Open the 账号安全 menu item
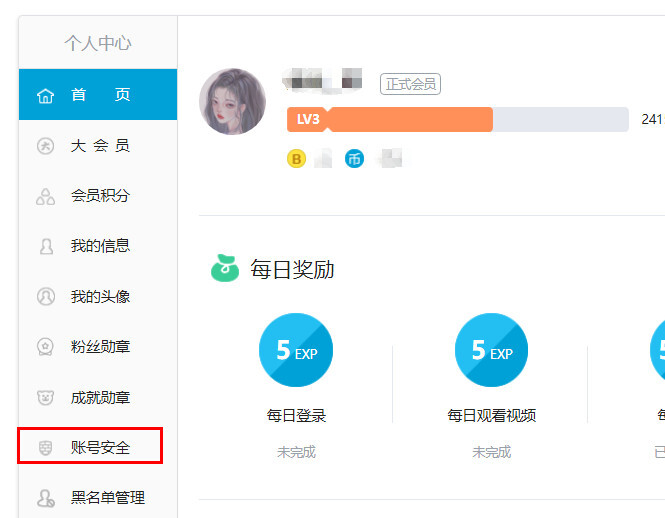This screenshot has height=518, width=665. tap(100, 448)
